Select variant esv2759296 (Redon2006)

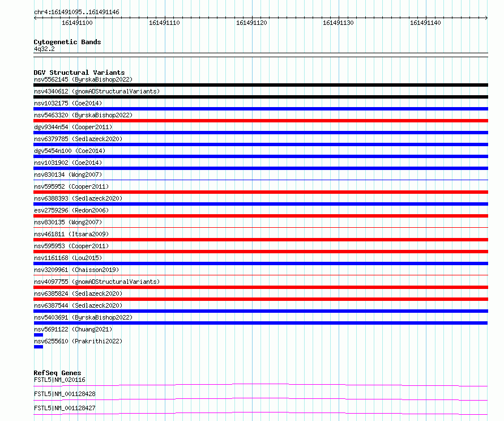71,210
